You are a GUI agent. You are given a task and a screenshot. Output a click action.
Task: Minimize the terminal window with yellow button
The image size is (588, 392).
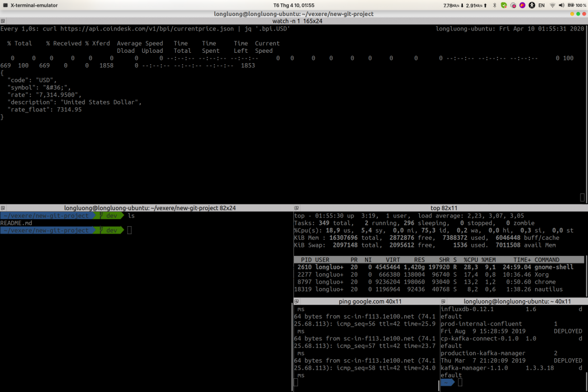tap(572, 14)
